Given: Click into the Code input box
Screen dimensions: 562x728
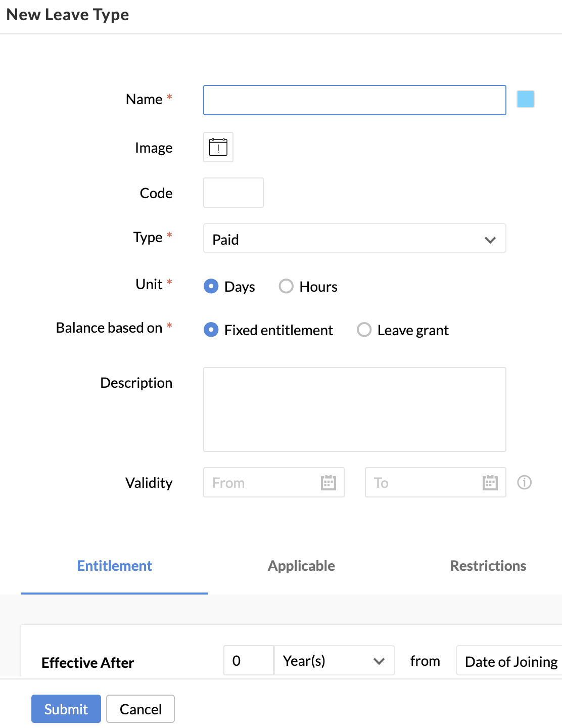Looking at the screenshot, I should [233, 193].
